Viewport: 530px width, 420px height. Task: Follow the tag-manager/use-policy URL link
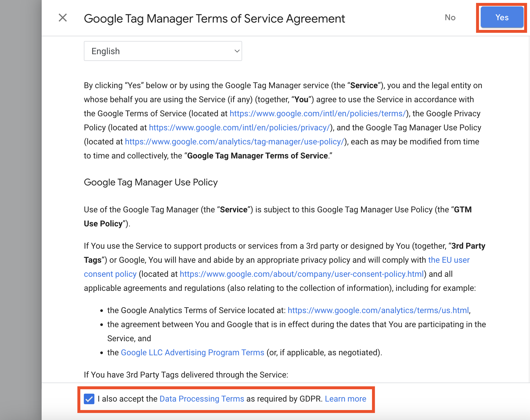pyautogui.click(x=234, y=142)
